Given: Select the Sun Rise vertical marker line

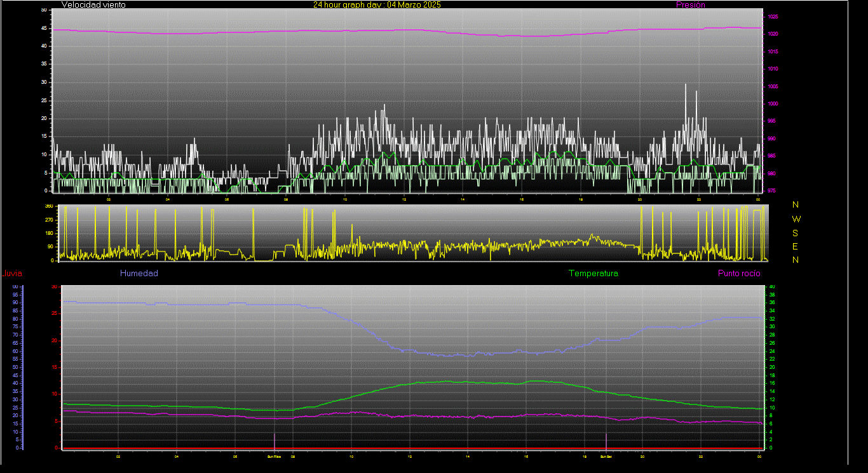Looking at the screenshot, I should [x=275, y=441].
